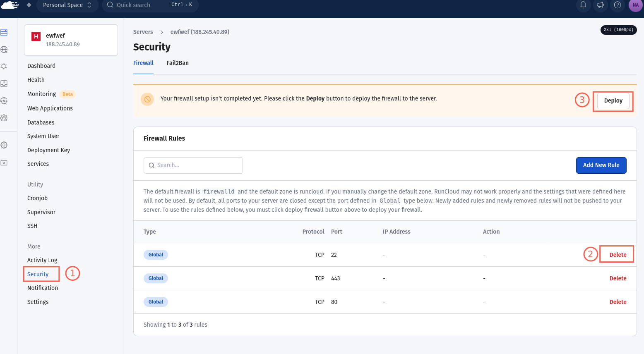The image size is (644, 354).
Task: Switch to the Fail2Ban tab
Action: pyautogui.click(x=178, y=63)
